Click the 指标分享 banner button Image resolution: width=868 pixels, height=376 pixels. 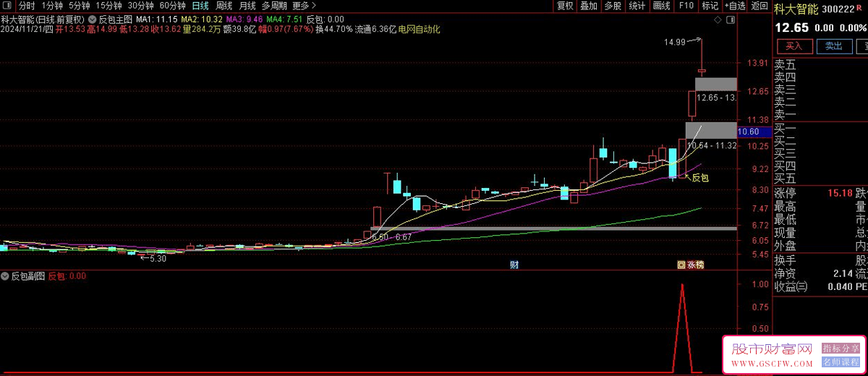(841, 349)
